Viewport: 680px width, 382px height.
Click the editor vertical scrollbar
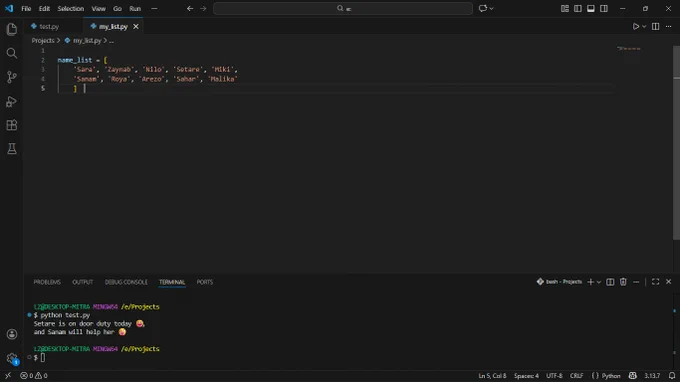pos(676,142)
